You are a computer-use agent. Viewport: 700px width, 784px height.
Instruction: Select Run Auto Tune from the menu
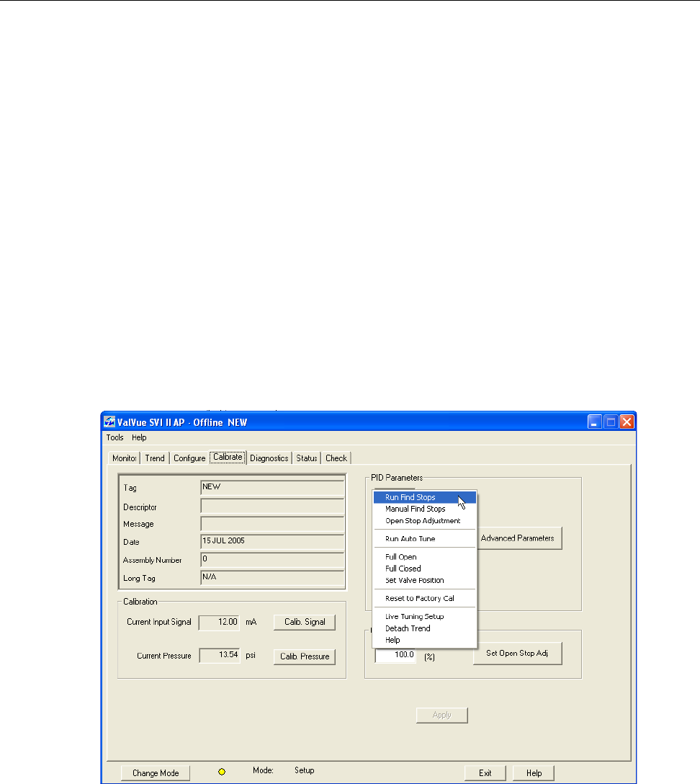point(425,538)
